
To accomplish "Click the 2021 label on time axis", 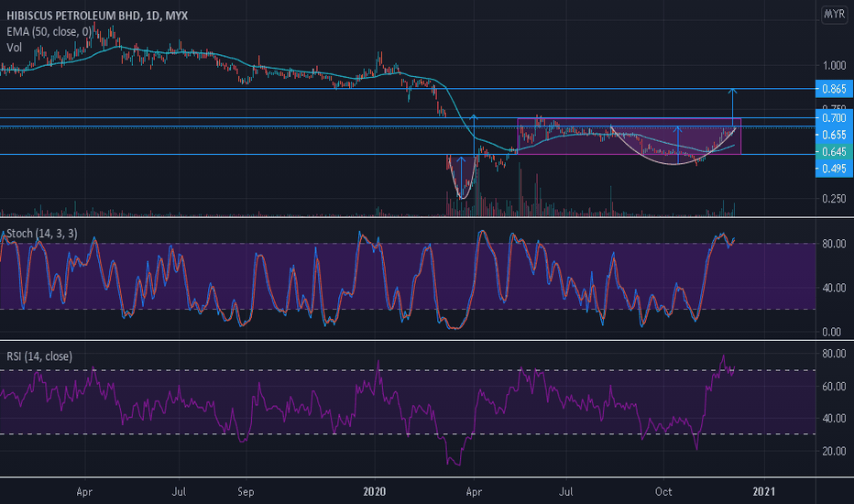I will tap(763, 491).
